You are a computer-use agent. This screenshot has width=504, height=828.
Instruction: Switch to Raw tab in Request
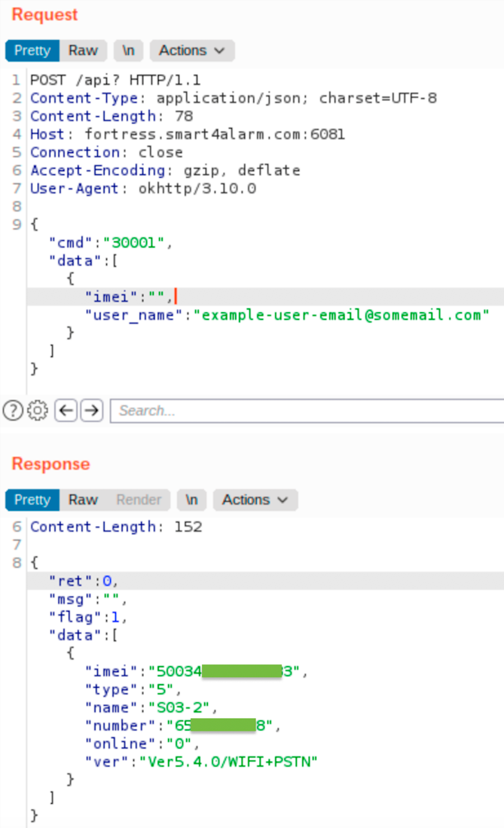[83, 50]
